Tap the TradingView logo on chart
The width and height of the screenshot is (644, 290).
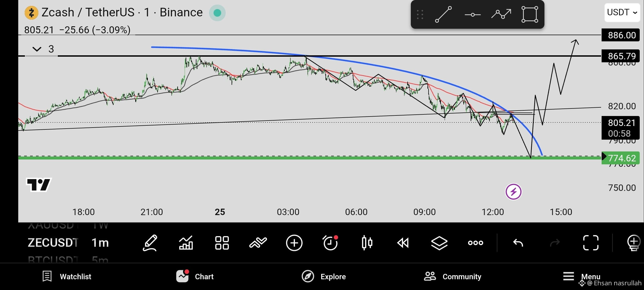click(39, 185)
